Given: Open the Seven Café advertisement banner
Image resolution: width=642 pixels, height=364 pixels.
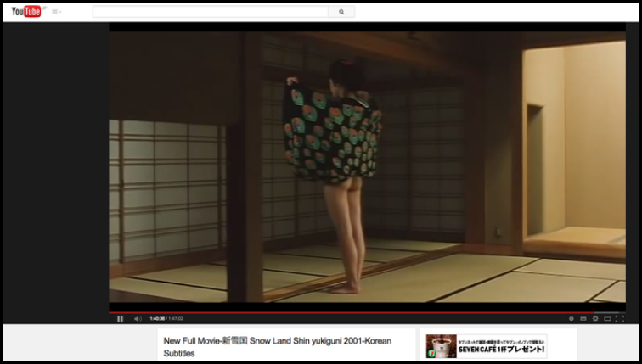Looking at the screenshot, I should coord(487,346).
